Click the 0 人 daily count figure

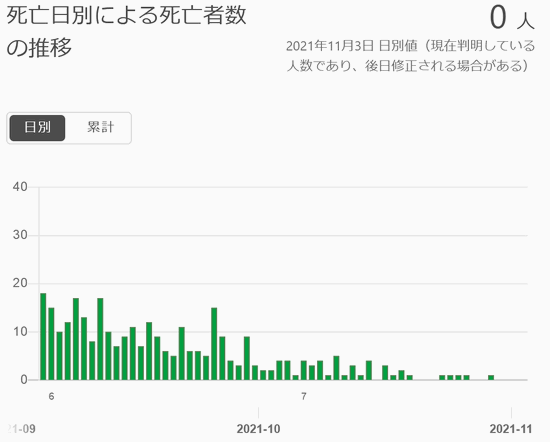point(512,18)
